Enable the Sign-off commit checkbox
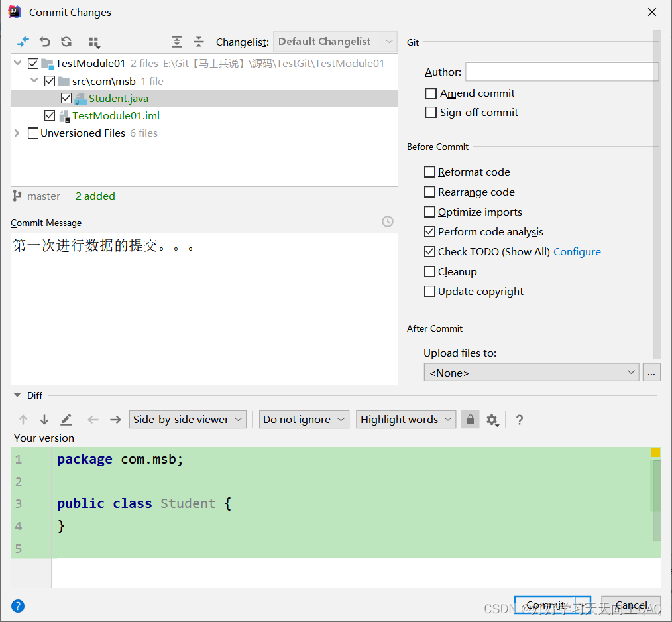Viewport: 672px width, 622px height. pyautogui.click(x=431, y=112)
